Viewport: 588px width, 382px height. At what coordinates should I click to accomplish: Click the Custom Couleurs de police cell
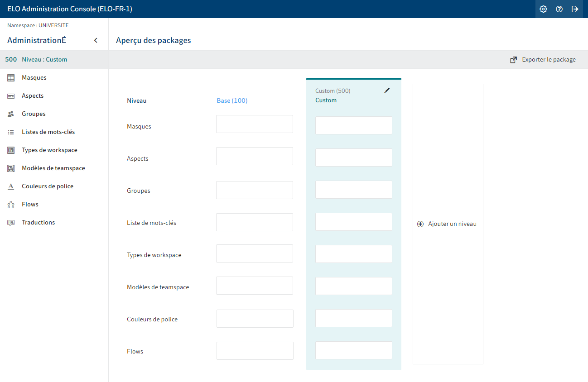coord(354,318)
